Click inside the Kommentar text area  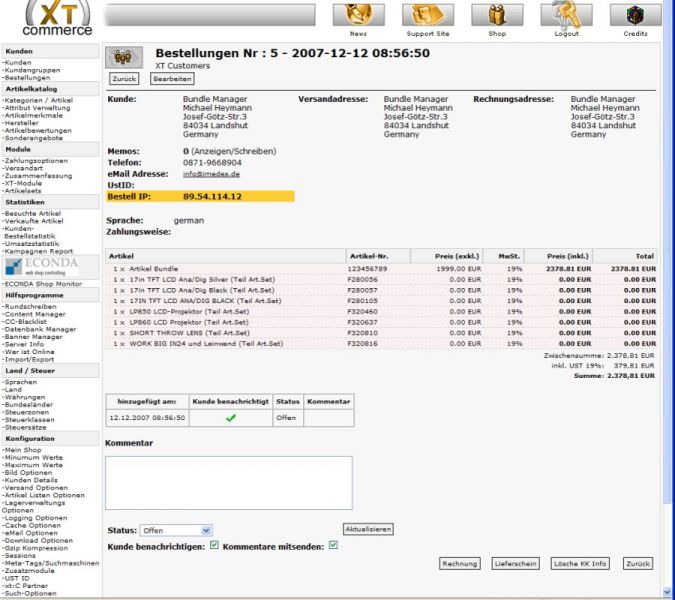[x=229, y=483]
